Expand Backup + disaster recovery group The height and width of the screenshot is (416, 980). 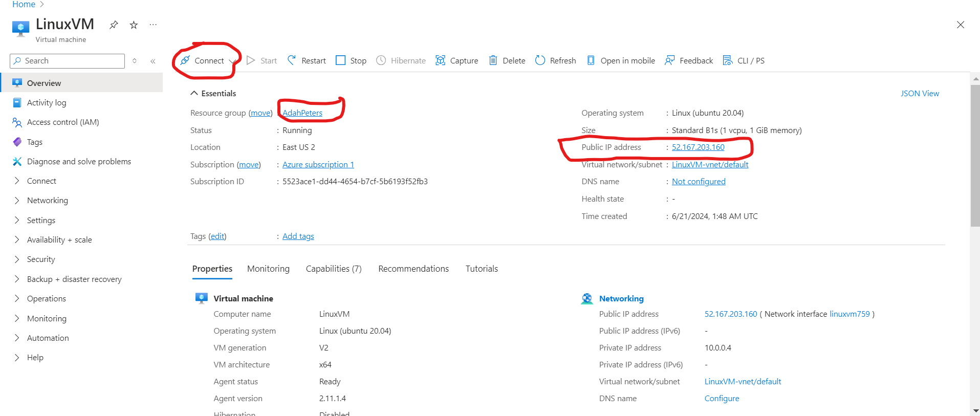pos(17,279)
